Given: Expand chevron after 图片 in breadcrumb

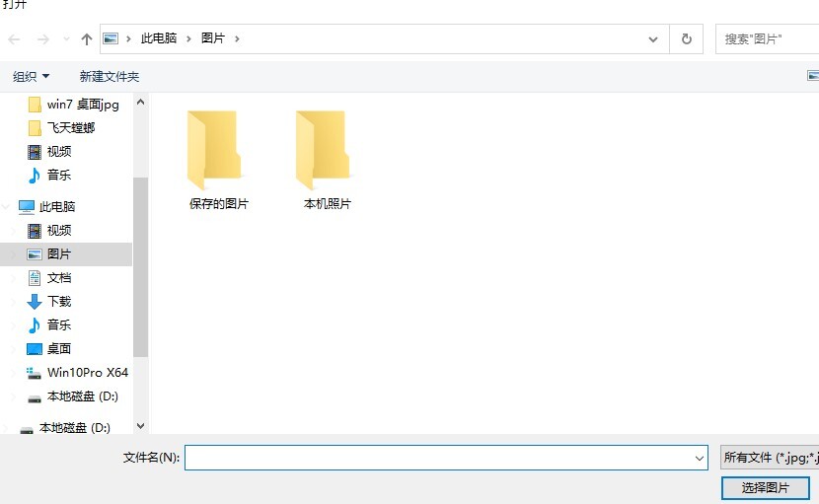Looking at the screenshot, I should [237, 38].
